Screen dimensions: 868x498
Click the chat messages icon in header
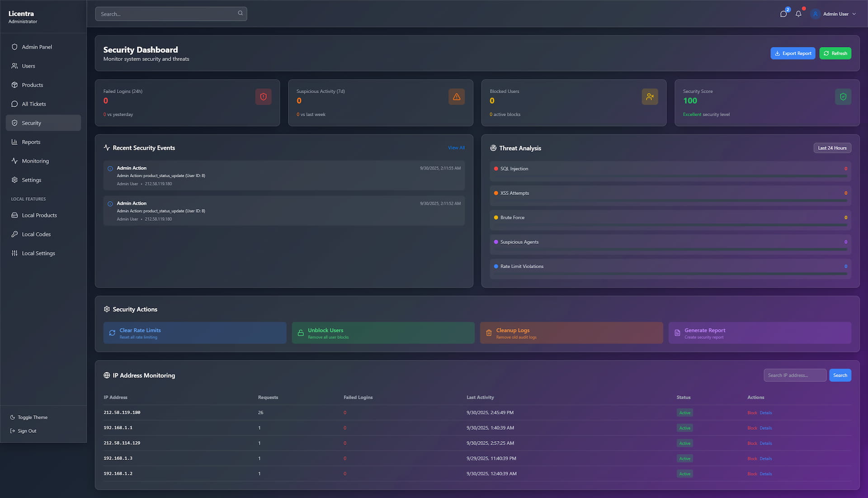[783, 14]
